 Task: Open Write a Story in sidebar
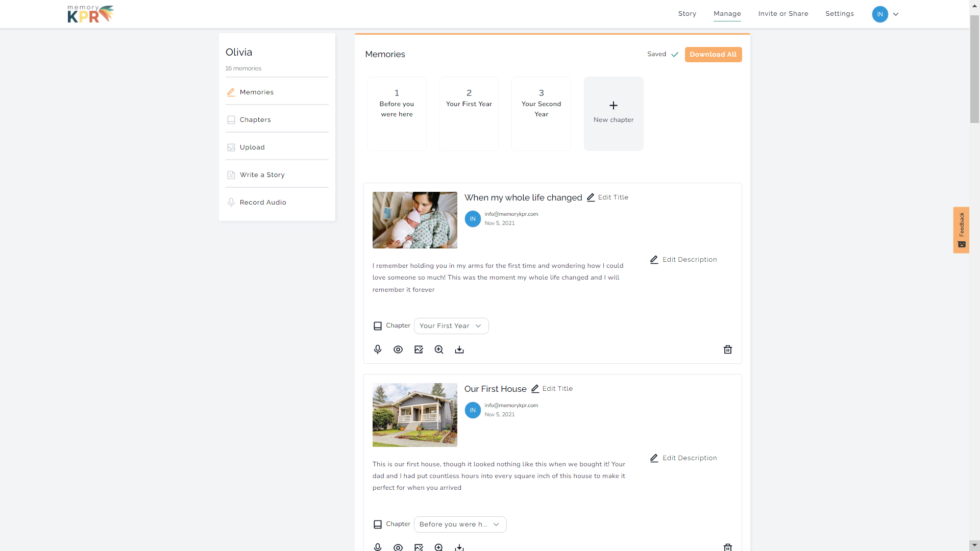(x=277, y=175)
